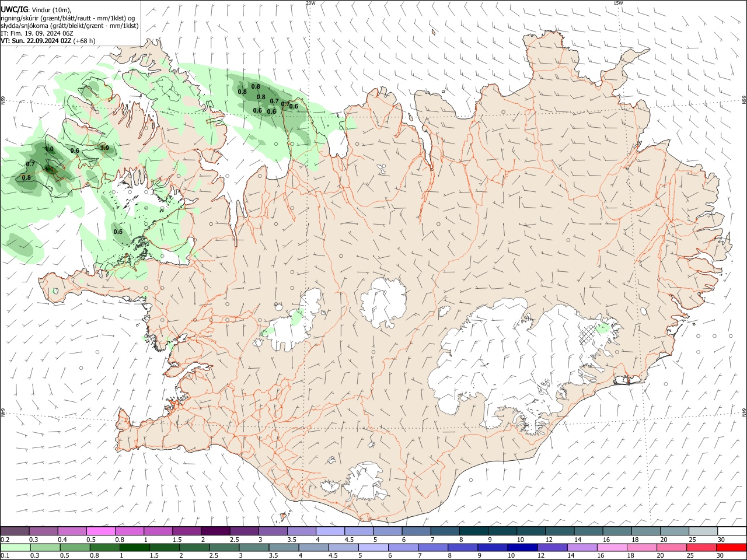Choose the light pink swatch labeled 16
Viewport: 747px width, 560px height.
pyautogui.click(x=612, y=547)
